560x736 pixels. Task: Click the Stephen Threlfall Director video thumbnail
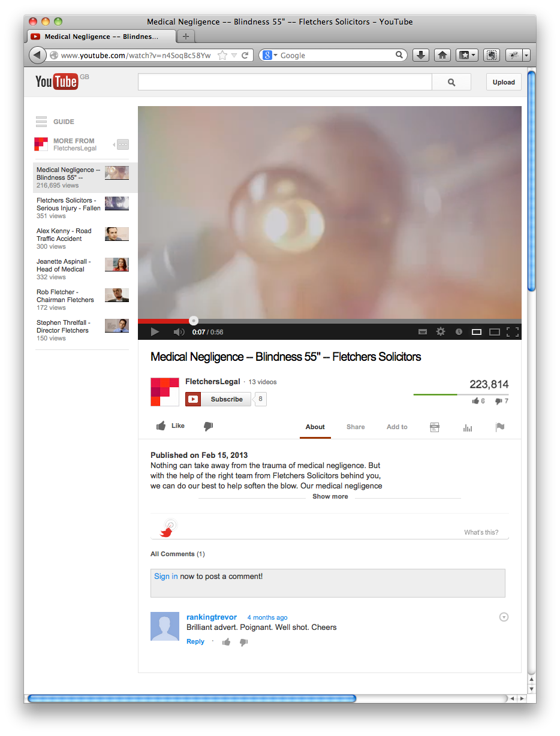(x=117, y=325)
